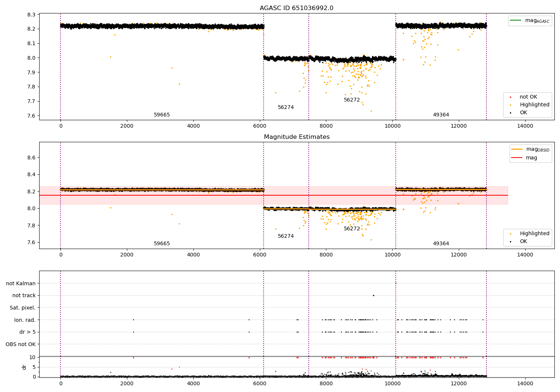
Task: Click y-axis tick 8.1 in top panel
Action: point(32,43)
